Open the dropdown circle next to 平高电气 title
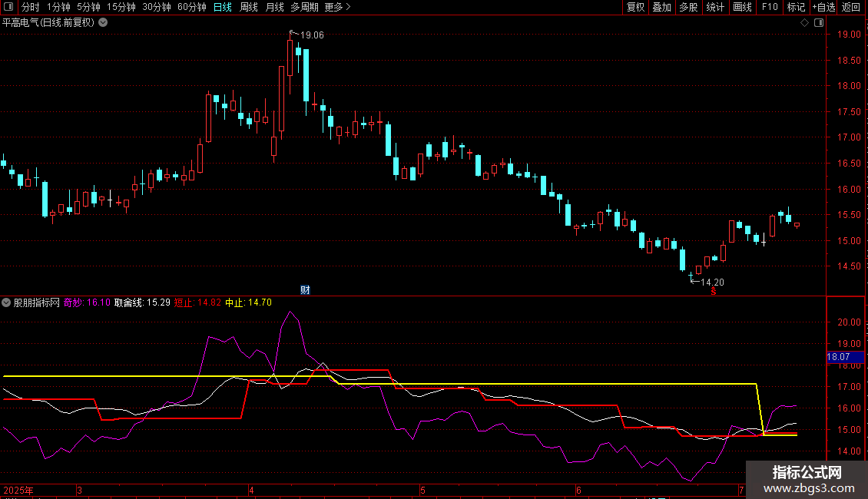Image resolution: width=868 pixels, height=499 pixels. pyautogui.click(x=103, y=23)
